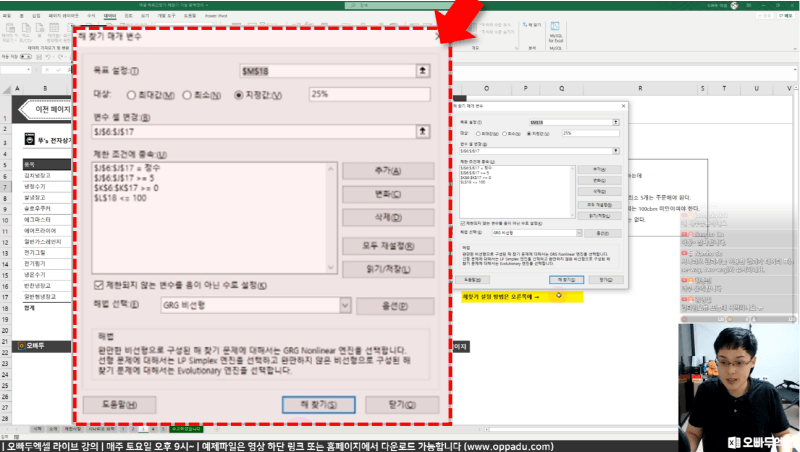Select constraint $J$6:$J$17 >= 5
The width and height of the screenshot is (800, 452).
pyautogui.click(x=124, y=178)
